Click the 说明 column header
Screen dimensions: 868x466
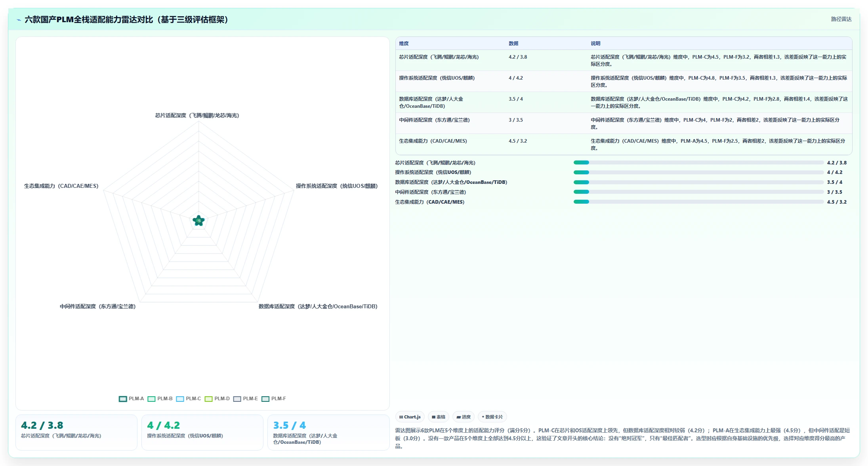click(595, 44)
